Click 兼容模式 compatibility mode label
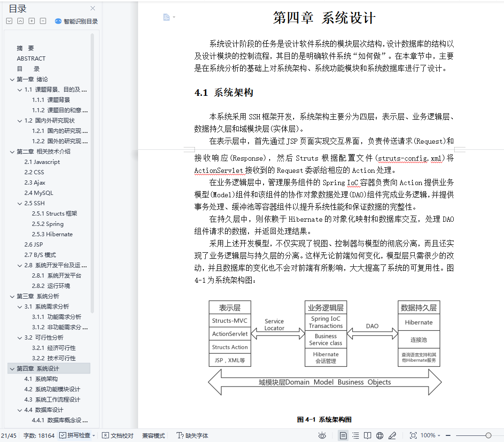Screen dimensions: 504x442 tap(153, 435)
